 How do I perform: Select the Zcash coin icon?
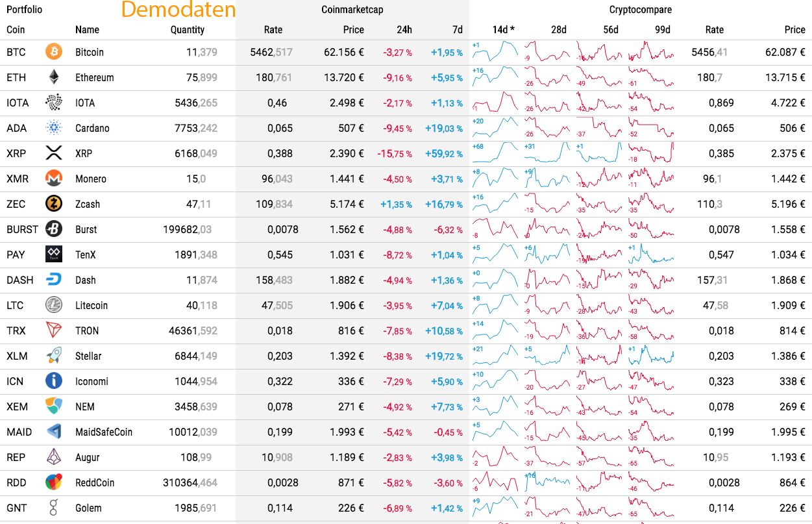click(54, 204)
